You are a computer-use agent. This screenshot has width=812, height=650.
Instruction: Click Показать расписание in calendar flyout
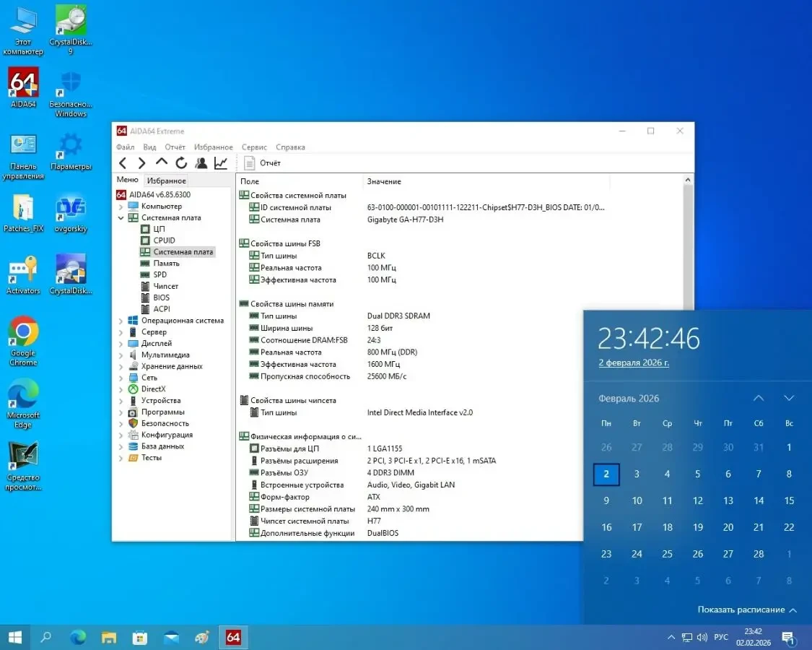[747, 610]
